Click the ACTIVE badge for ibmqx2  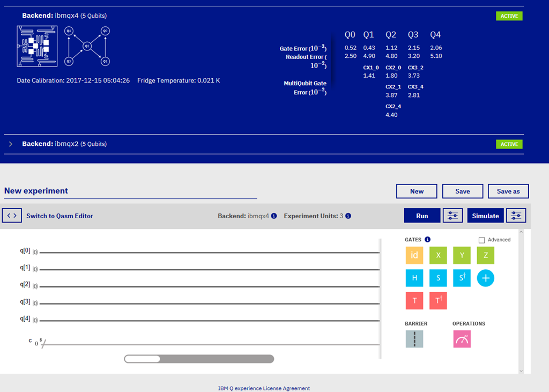(x=509, y=144)
